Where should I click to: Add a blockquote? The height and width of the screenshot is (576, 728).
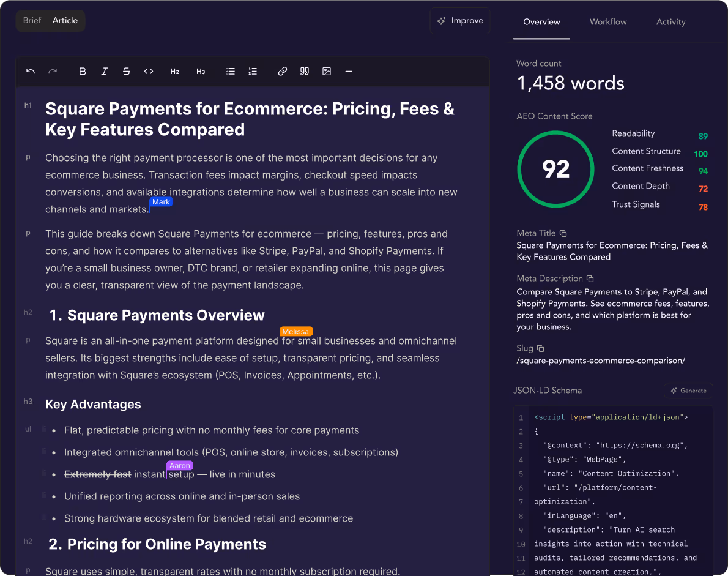[304, 71]
